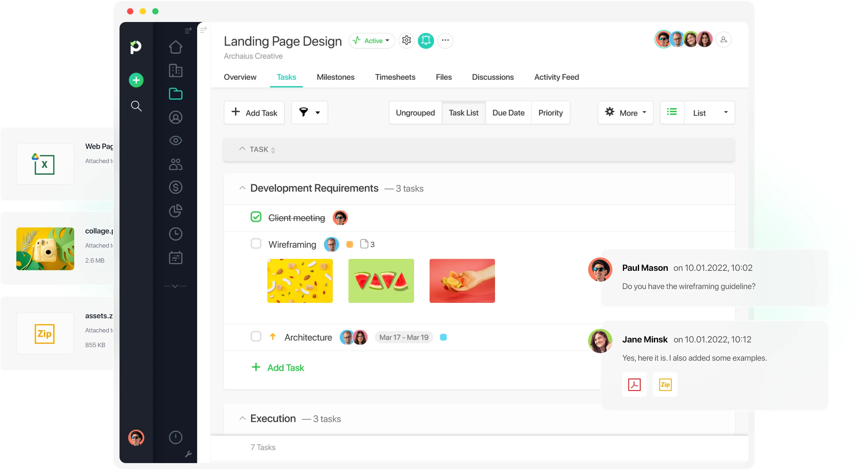Switch to the Discussions tab

pos(492,77)
